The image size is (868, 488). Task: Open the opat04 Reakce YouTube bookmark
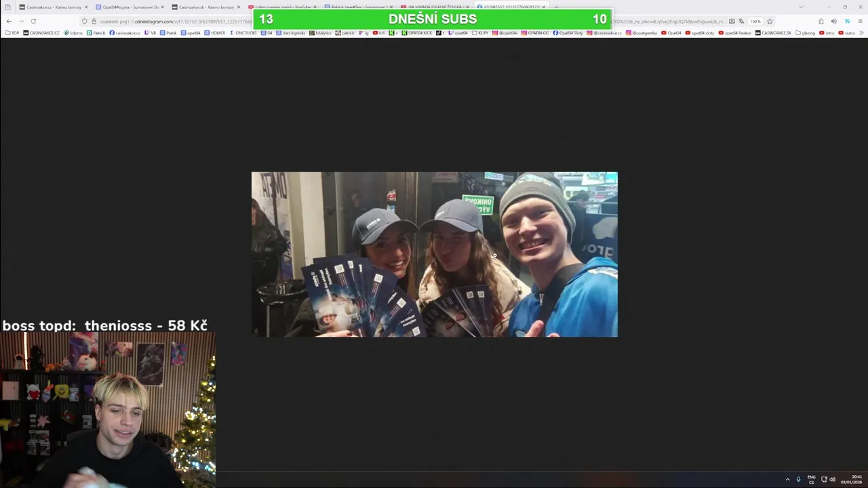[735, 33]
